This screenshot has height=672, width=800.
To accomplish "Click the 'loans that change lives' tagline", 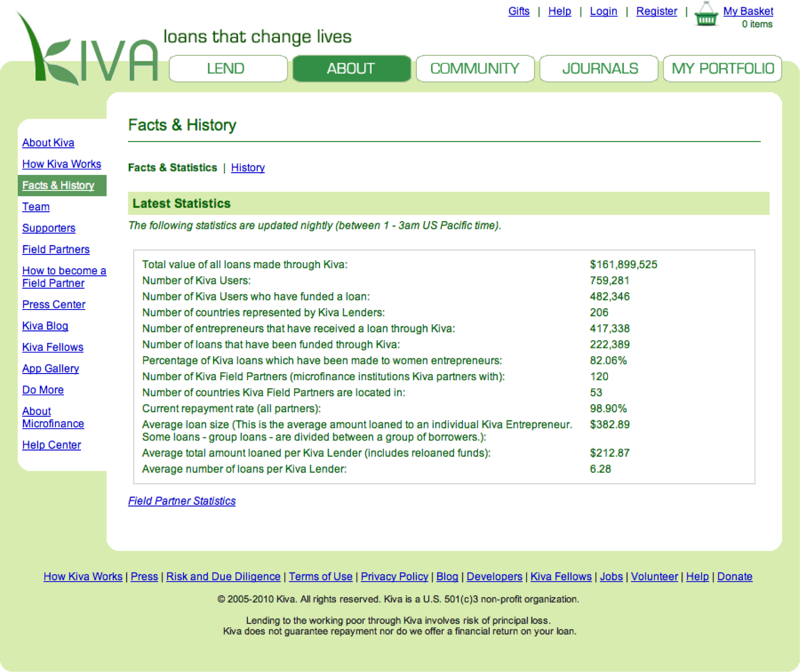I will (257, 37).
